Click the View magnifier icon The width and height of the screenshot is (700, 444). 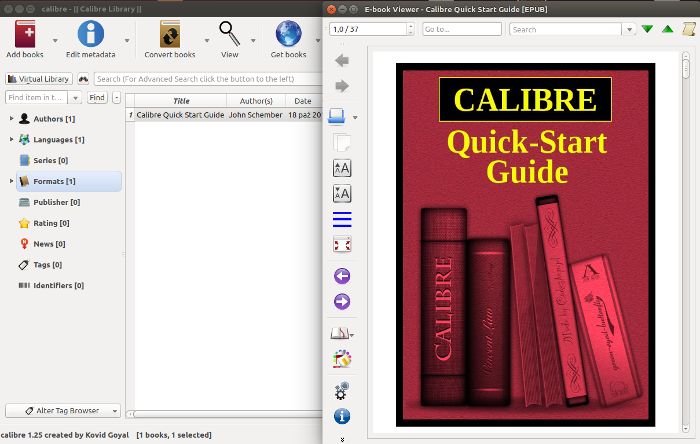click(229, 34)
